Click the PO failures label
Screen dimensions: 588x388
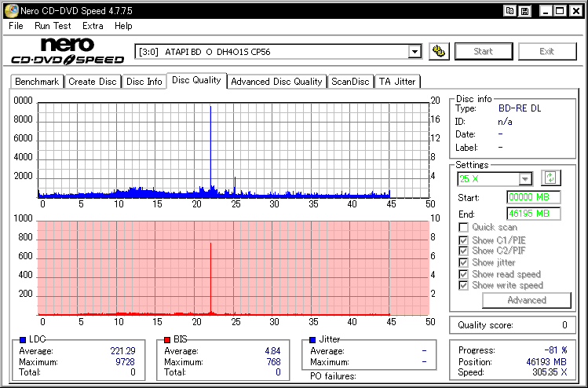point(333,376)
